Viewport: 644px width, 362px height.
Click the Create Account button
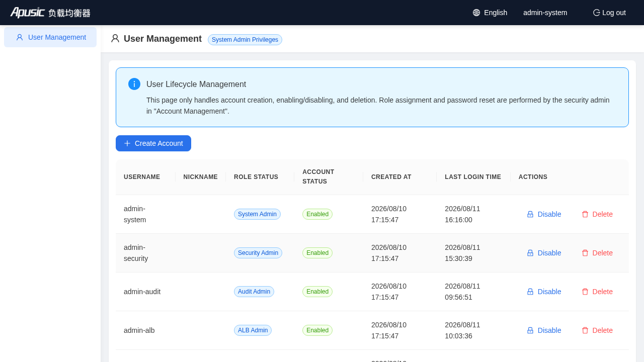pos(153,143)
